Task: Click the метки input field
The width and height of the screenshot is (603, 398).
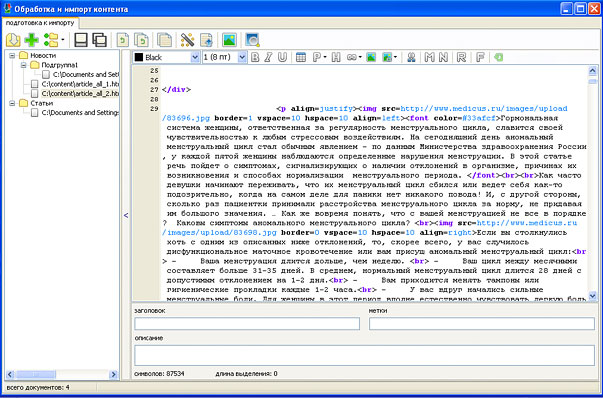Action: (x=482, y=323)
